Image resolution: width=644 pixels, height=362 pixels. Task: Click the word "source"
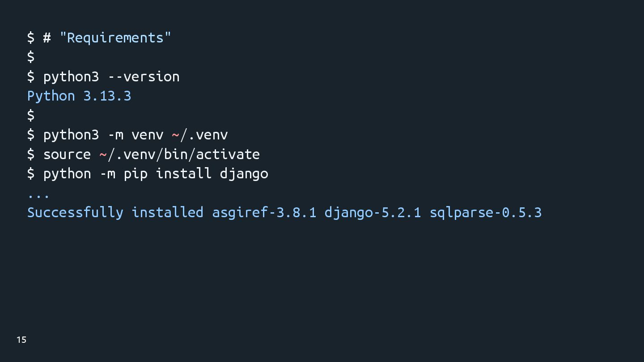(67, 154)
